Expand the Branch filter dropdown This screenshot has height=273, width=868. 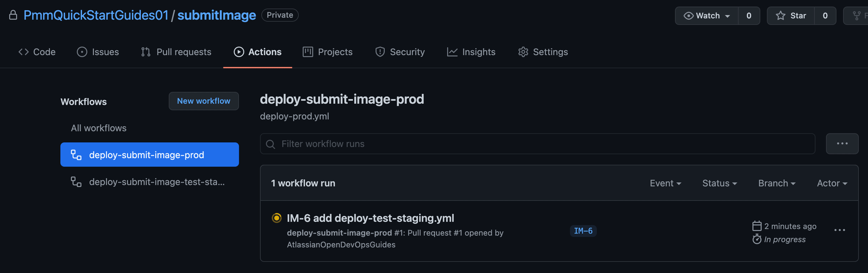[777, 183]
